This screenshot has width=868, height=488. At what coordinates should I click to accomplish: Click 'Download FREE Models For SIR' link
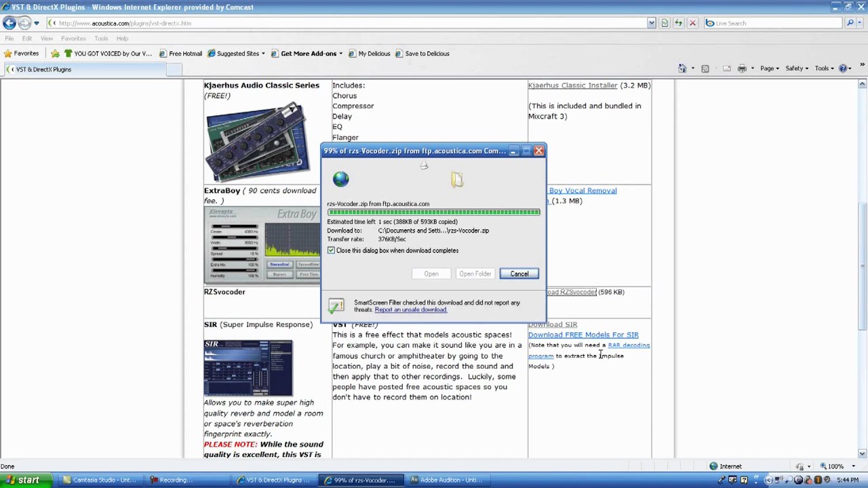tap(583, 335)
